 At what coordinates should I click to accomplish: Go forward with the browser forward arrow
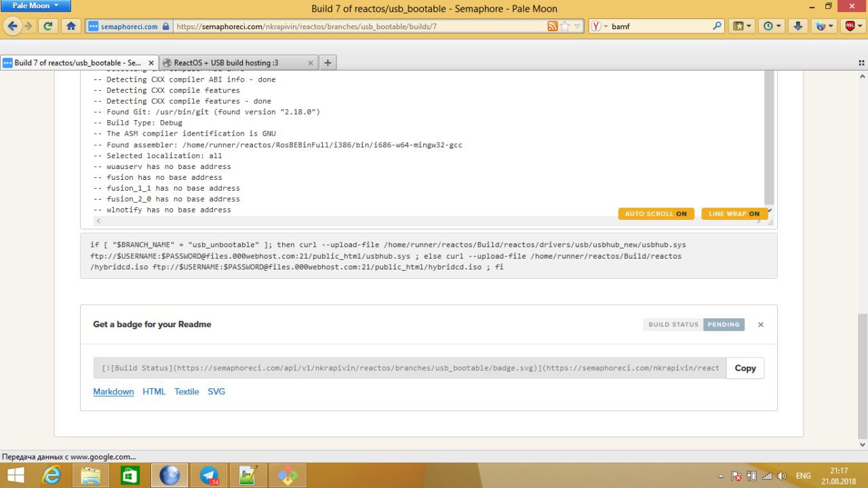coord(28,26)
